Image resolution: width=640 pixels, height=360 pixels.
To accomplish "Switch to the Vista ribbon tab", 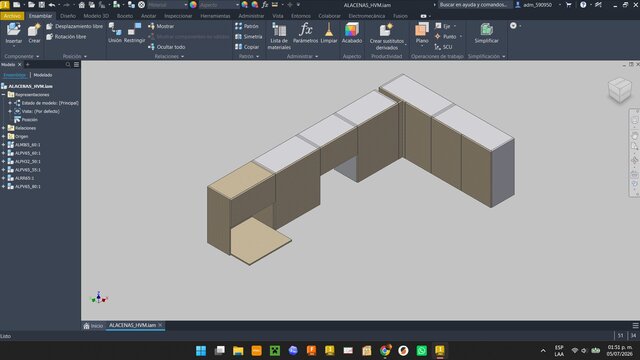I will click(278, 16).
